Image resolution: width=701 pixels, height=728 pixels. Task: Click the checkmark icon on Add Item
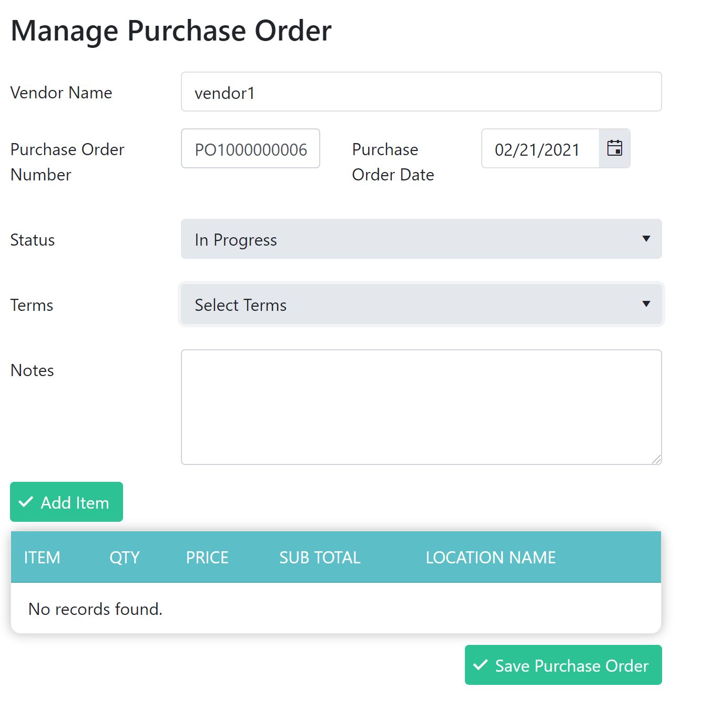pos(26,502)
